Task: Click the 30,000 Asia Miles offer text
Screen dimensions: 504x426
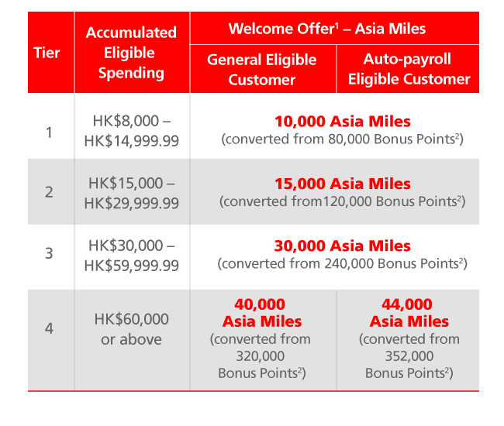Action: 342,246
